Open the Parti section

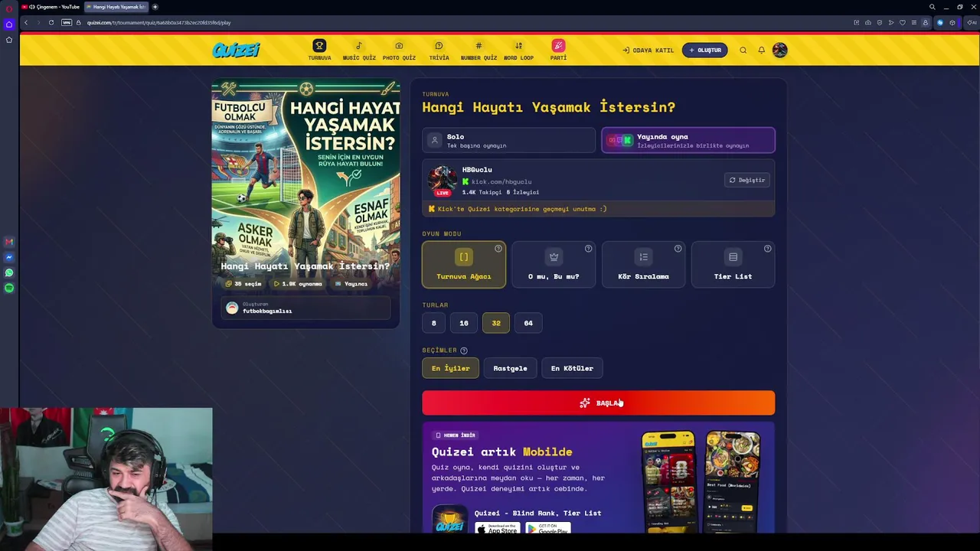pyautogui.click(x=558, y=51)
